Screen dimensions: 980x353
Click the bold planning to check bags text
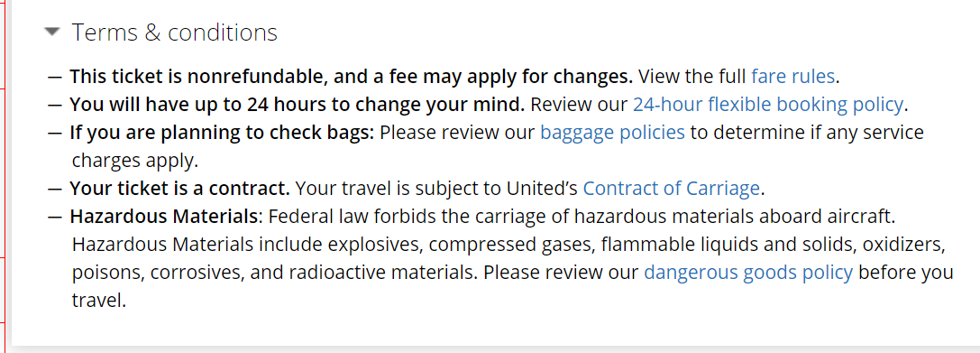(x=222, y=133)
